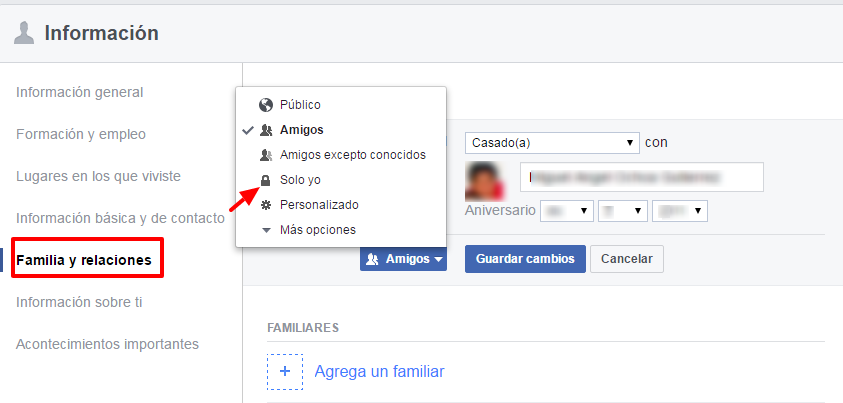This screenshot has width=843, height=403.
Task: Click Agrega un familiar link
Action: pos(379,372)
